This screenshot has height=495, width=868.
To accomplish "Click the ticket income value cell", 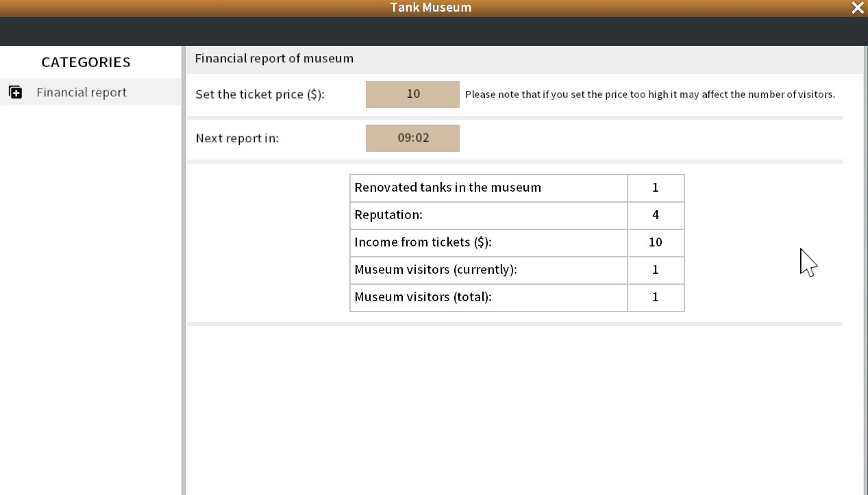I will coord(656,242).
